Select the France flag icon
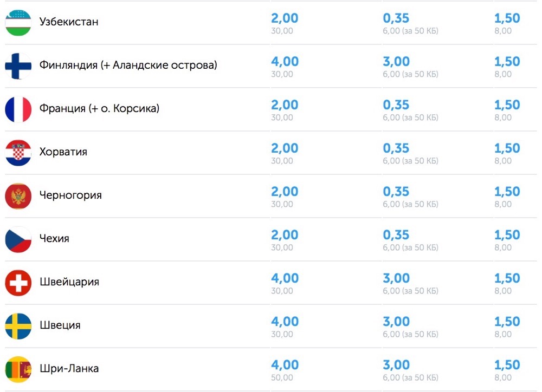The image size is (542, 392). 18,109
